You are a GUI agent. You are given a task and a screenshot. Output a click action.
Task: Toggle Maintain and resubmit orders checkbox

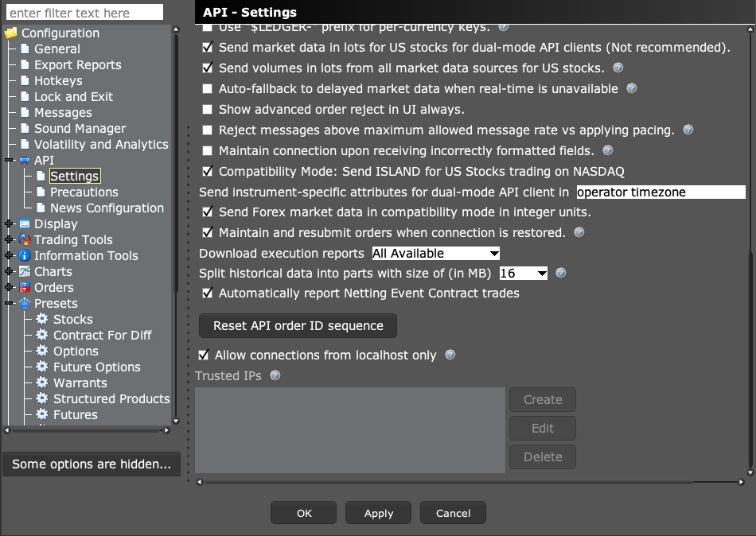[x=208, y=232]
